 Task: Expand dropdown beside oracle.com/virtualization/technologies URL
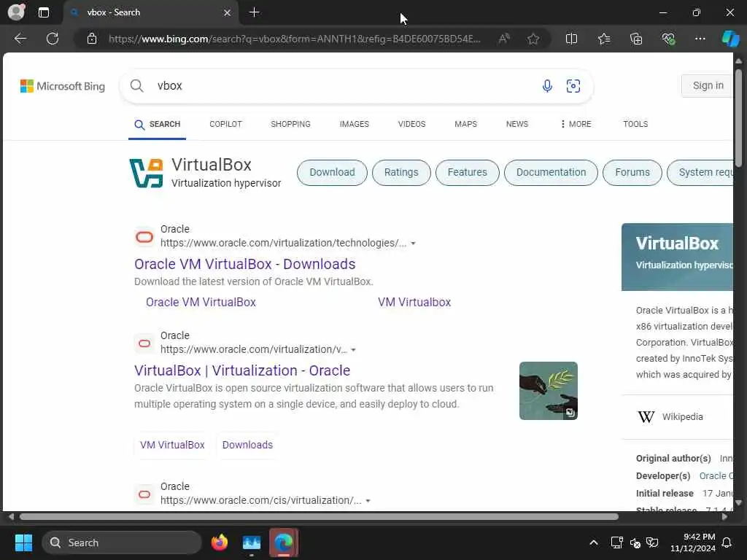tap(413, 244)
